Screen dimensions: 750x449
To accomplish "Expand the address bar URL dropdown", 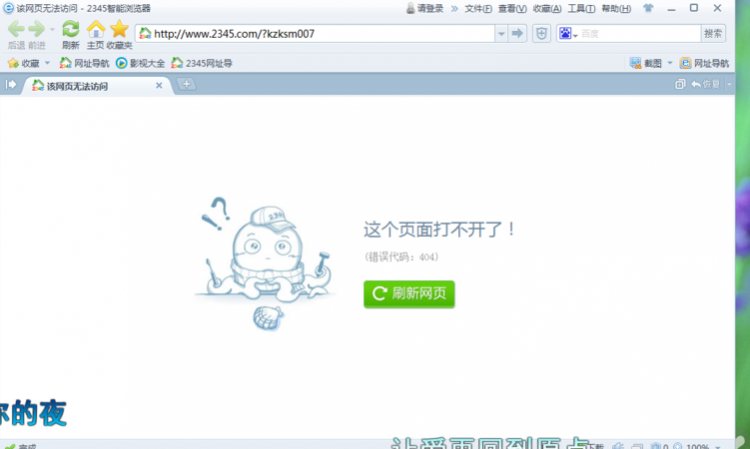I will (x=501, y=33).
